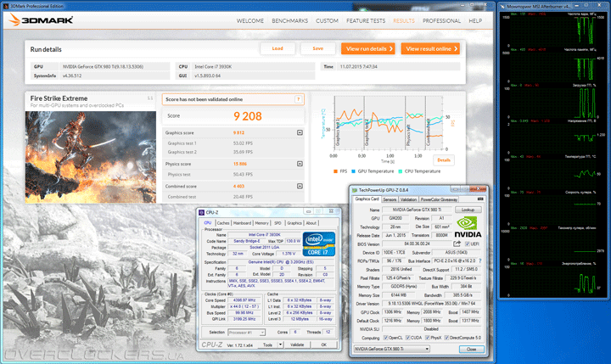Click the GPU-Z Driver Version field
The image size is (611, 364).
point(432,304)
